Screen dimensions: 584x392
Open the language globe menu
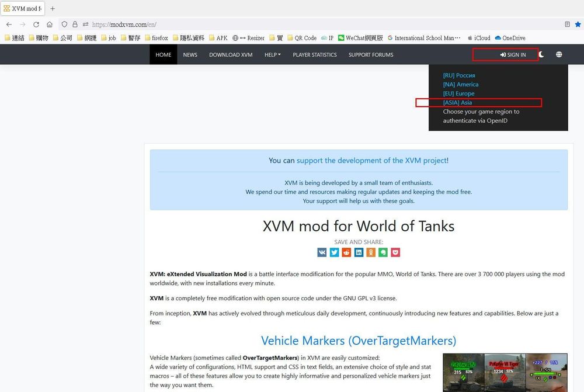click(x=559, y=54)
